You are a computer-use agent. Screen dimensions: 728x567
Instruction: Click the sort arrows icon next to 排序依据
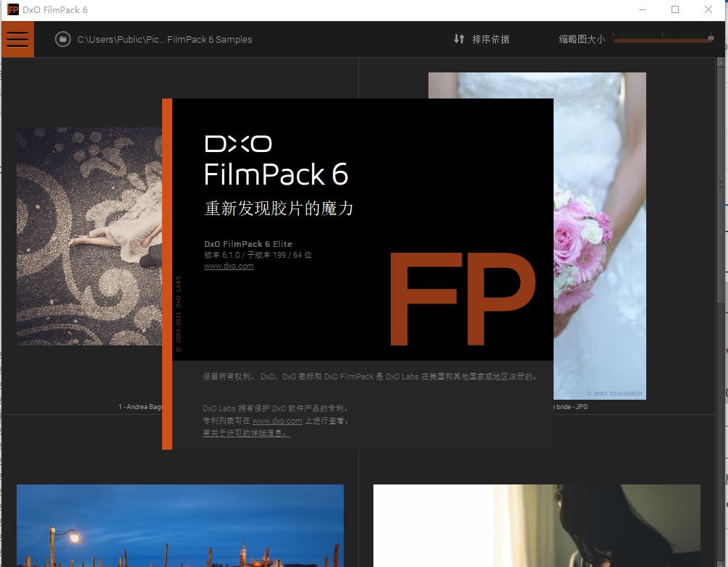tap(459, 39)
